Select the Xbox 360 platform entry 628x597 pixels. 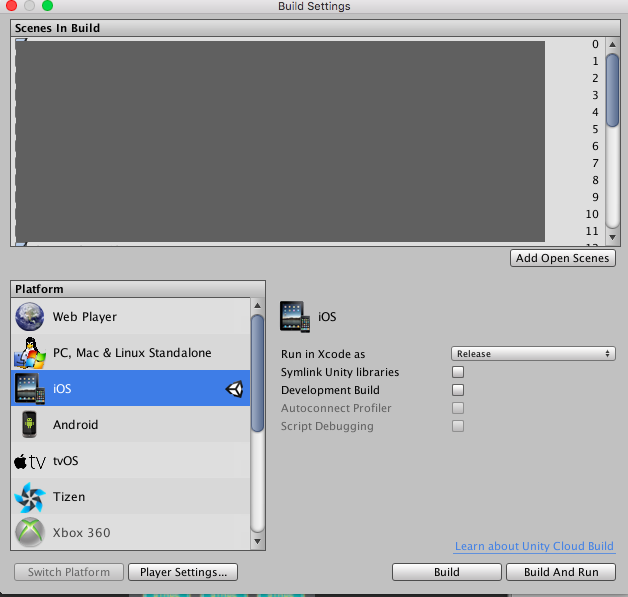pos(82,533)
